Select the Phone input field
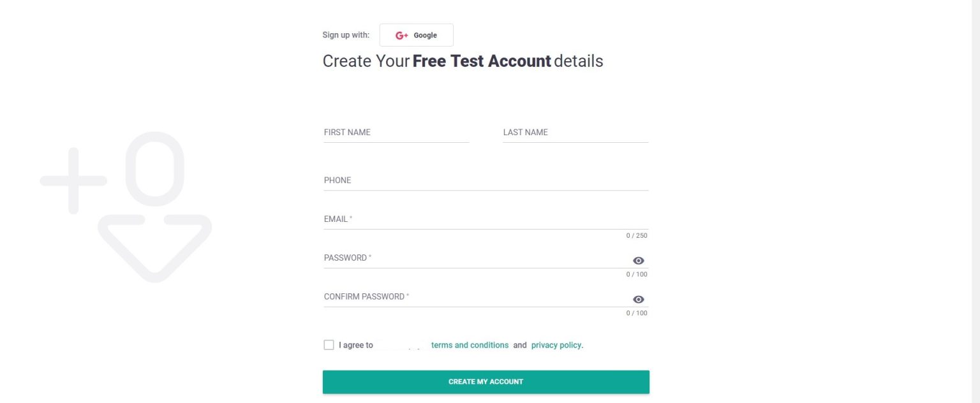This screenshot has width=980, height=403. coord(485,182)
